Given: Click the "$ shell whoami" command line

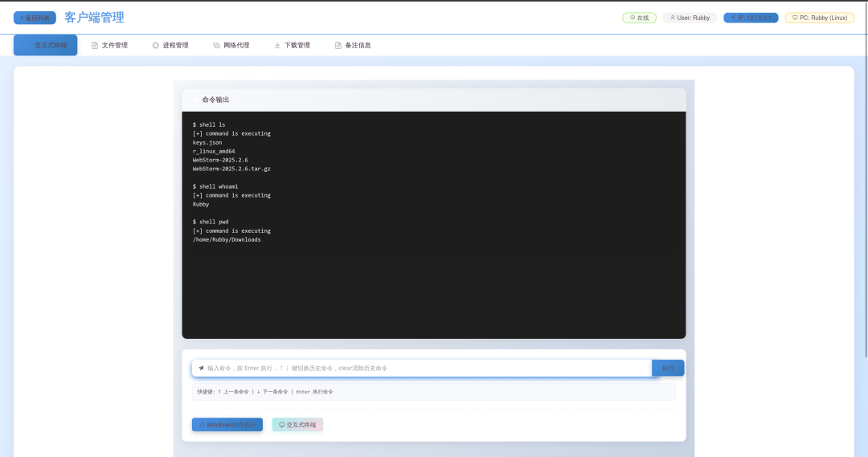Looking at the screenshot, I should 215,186.
